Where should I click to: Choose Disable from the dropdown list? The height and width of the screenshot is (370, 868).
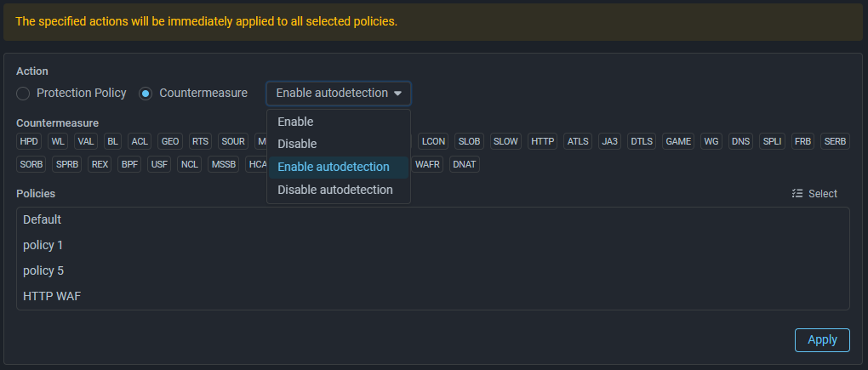pyautogui.click(x=297, y=144)
